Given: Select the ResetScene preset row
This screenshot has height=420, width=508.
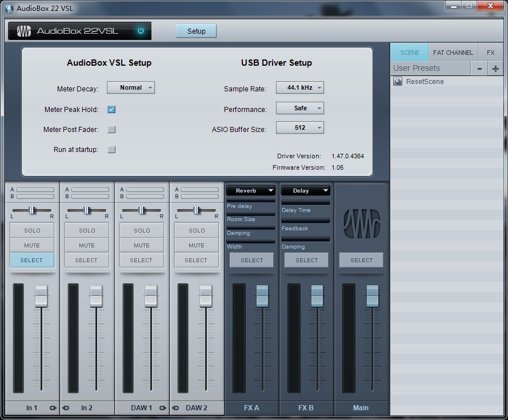Looking at the screenshot, I should point(447,81).
